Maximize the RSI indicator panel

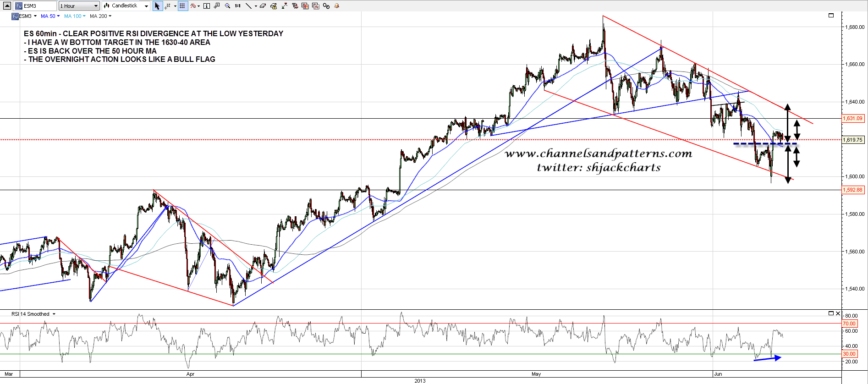point(831,313)
